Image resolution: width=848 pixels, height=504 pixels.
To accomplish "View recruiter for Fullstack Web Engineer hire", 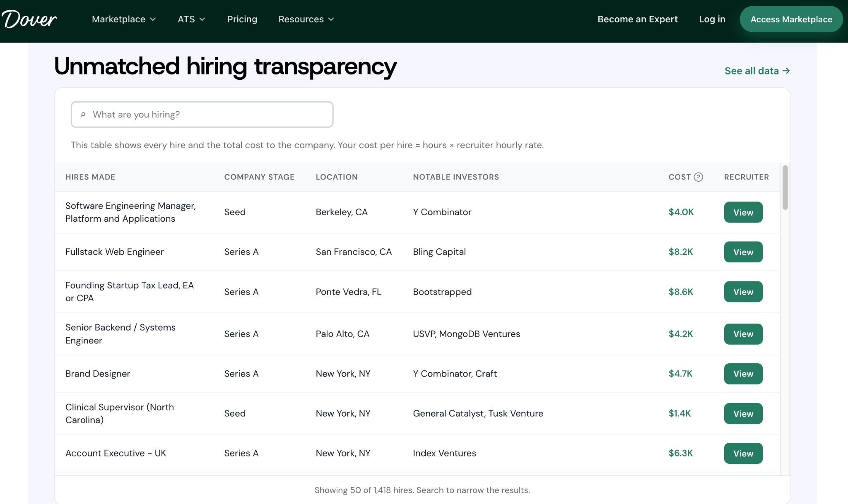I will (743, 252).
